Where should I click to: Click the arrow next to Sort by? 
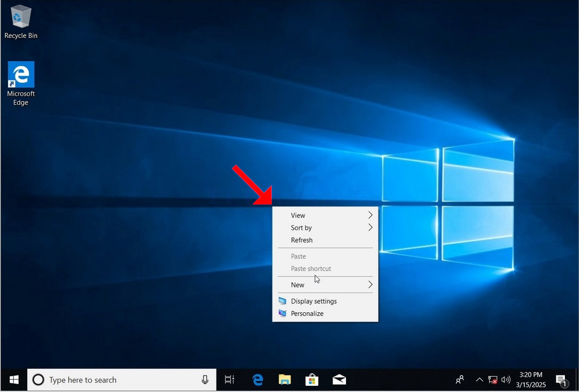coord(370,227)
